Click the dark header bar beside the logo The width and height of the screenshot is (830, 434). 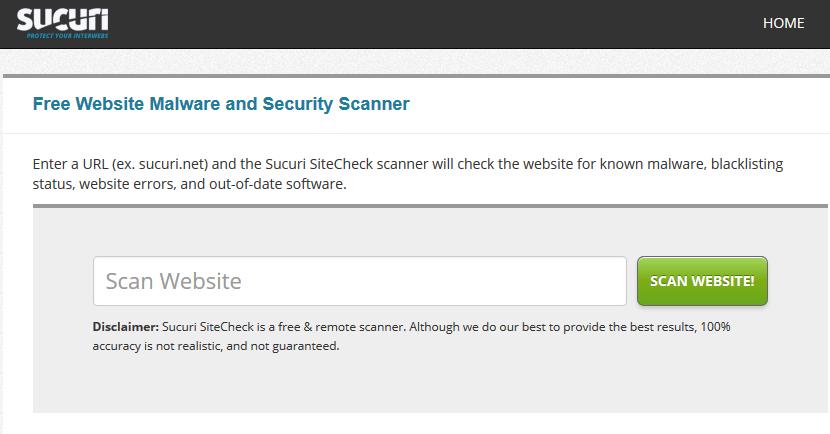[423, 24]
